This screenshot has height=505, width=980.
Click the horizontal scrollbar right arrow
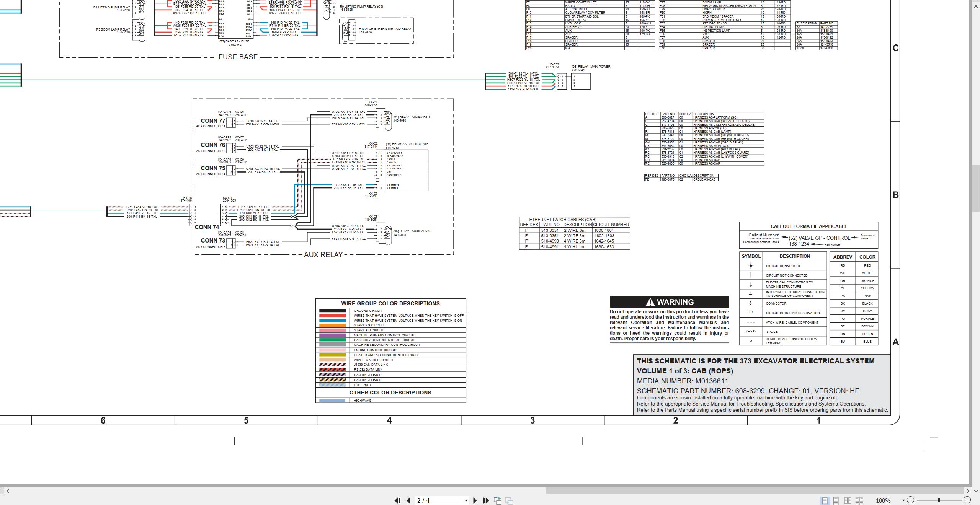coord(968,490)
